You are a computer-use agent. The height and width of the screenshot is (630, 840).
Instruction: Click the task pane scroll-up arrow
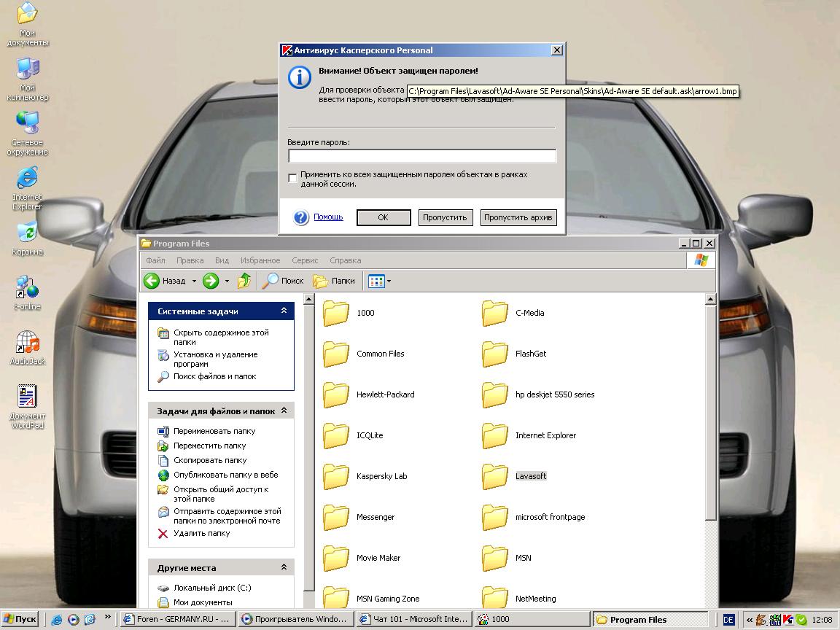pyautogui.click(x=308, y=300)
